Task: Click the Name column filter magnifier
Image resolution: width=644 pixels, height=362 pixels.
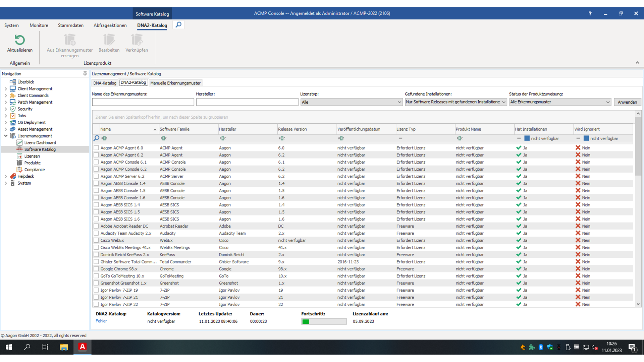Action: coord(96,138)
